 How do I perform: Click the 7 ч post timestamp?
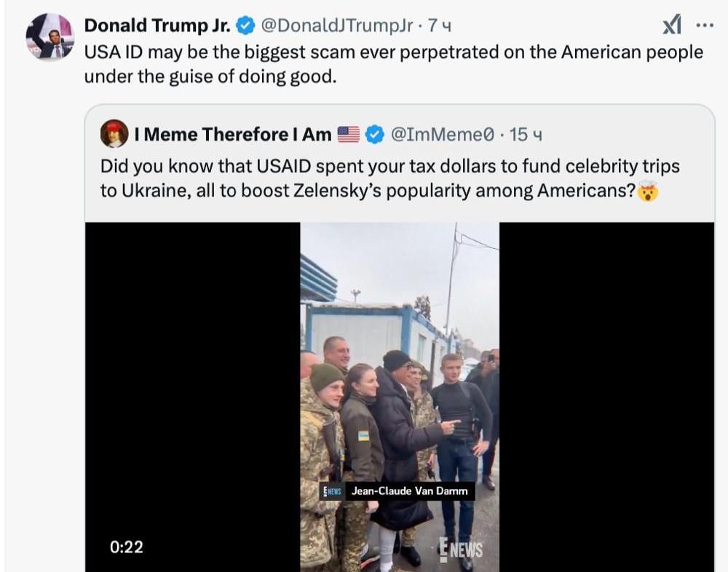439,25
